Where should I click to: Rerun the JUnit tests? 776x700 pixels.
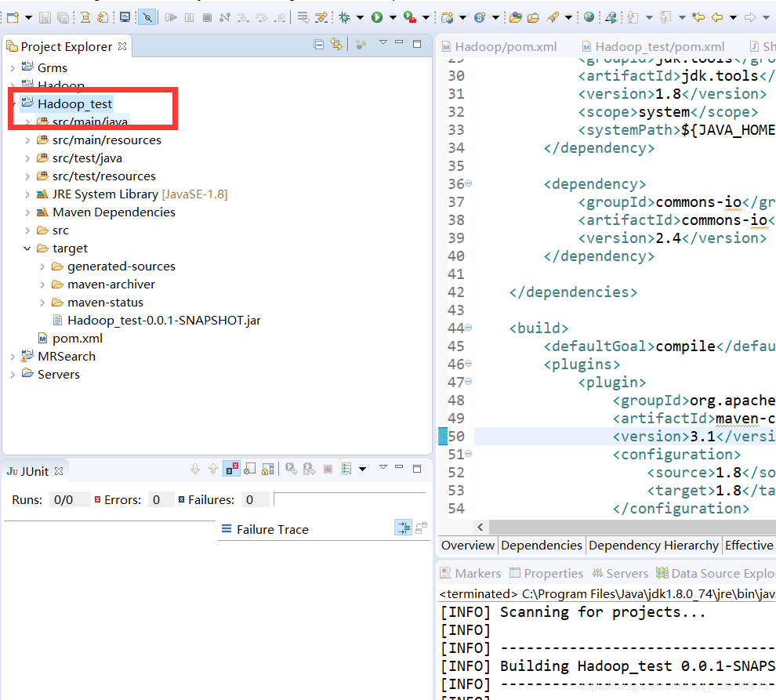pos(289,468)
